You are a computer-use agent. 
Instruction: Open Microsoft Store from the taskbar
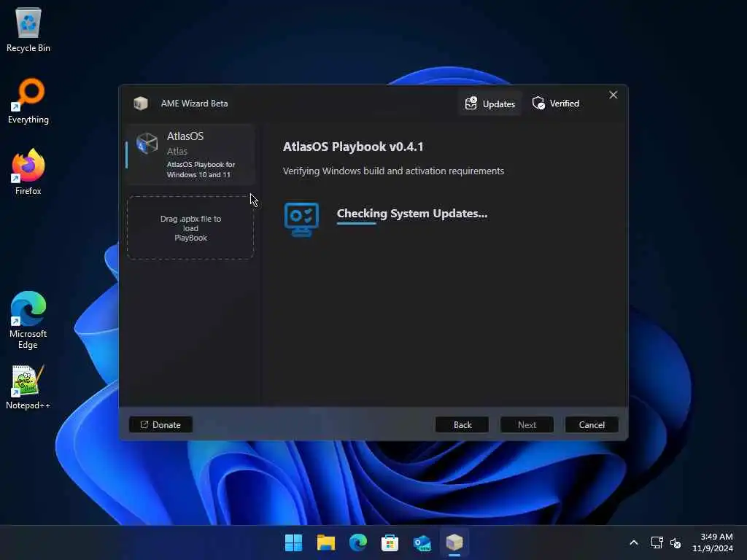pyautogui.click(x=390, y=542)
